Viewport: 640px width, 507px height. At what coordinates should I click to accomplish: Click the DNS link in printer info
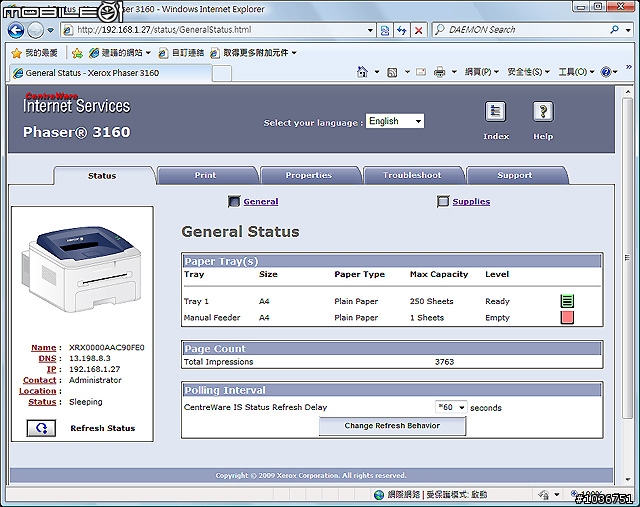pyautogui.click(x=47, y=358)
